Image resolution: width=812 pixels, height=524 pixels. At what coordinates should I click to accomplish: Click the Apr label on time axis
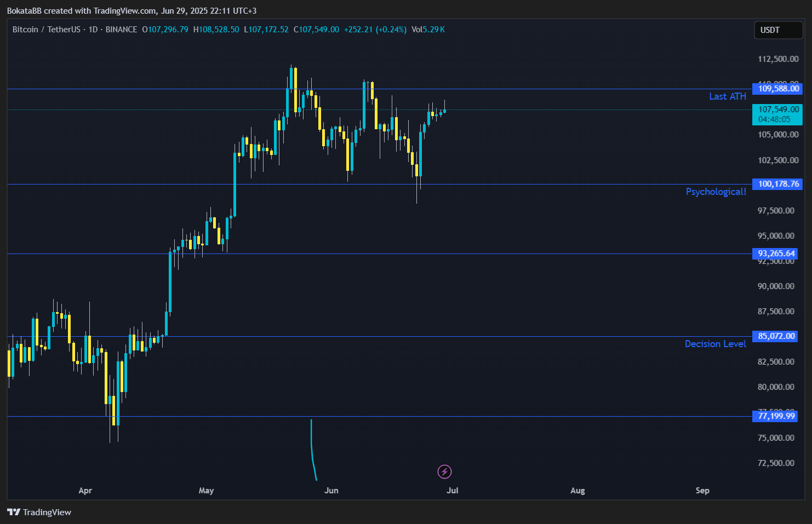[85, 491]
